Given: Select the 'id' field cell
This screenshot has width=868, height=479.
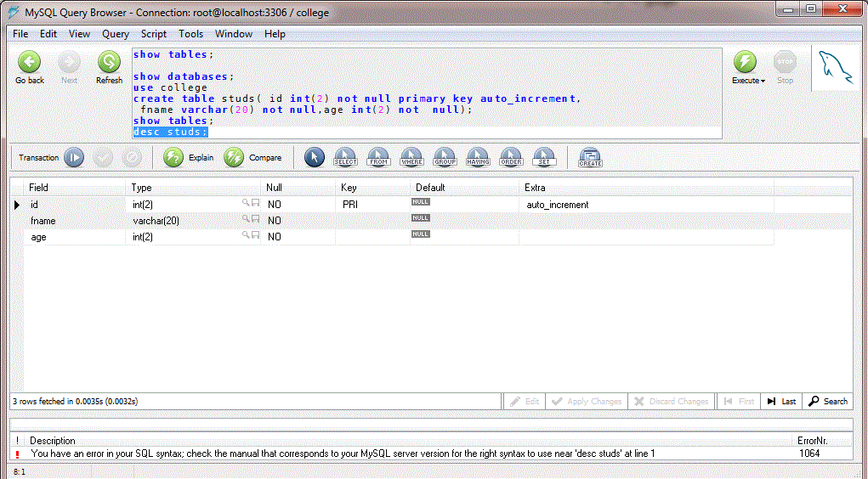Looking at the screenshot, I should (75, 205).
